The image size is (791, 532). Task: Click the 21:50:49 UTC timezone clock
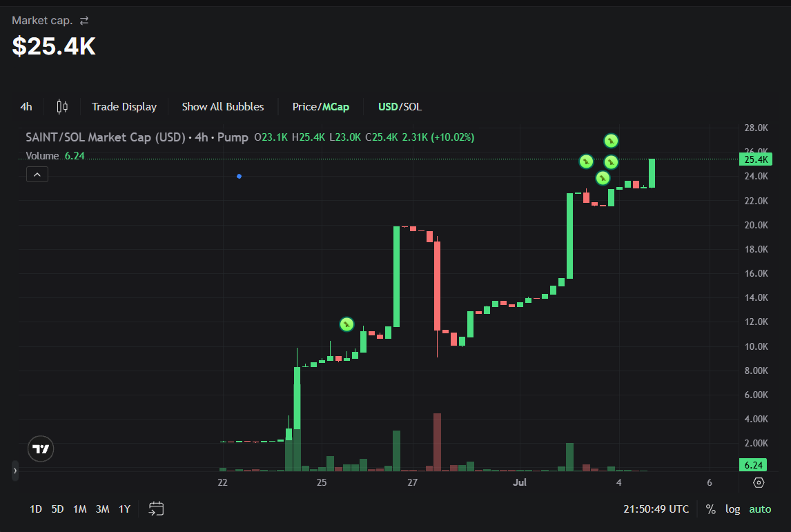pyautogui.click(x=656, y=509)
